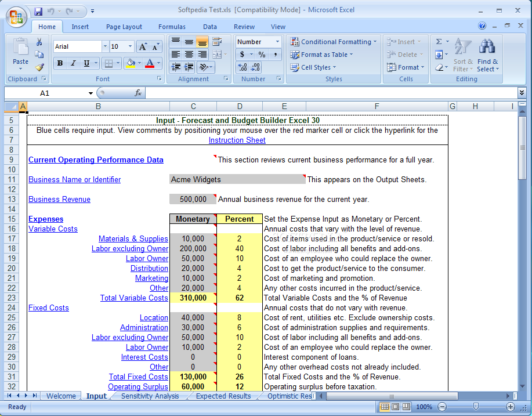Toggle Italic formatting

tap(73, 63)
